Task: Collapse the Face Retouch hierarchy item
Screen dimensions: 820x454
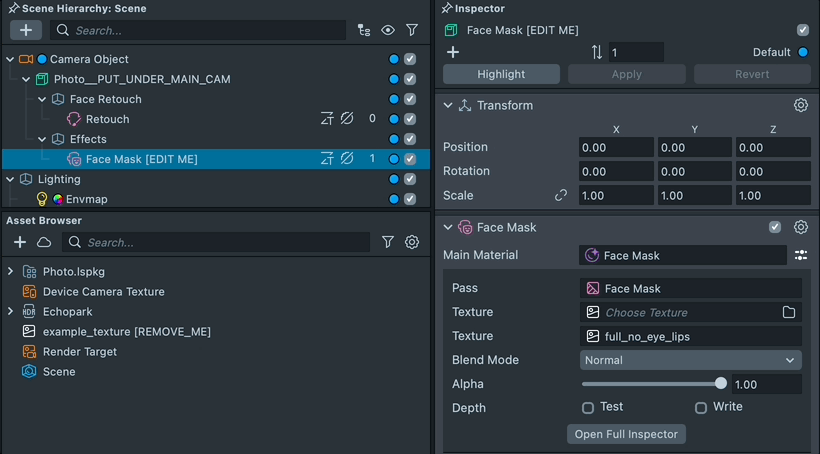Action: [x=43, y=99]
